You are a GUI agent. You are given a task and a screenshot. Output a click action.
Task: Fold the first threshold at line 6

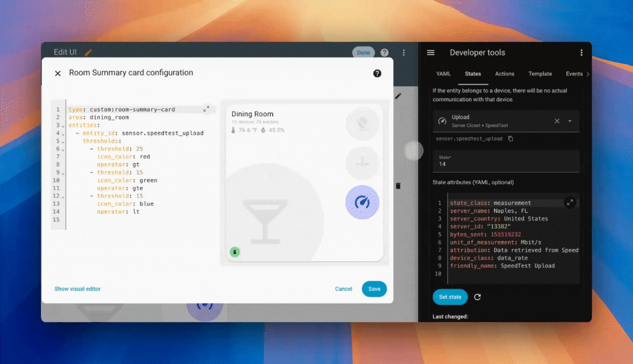tap(63, 149)
